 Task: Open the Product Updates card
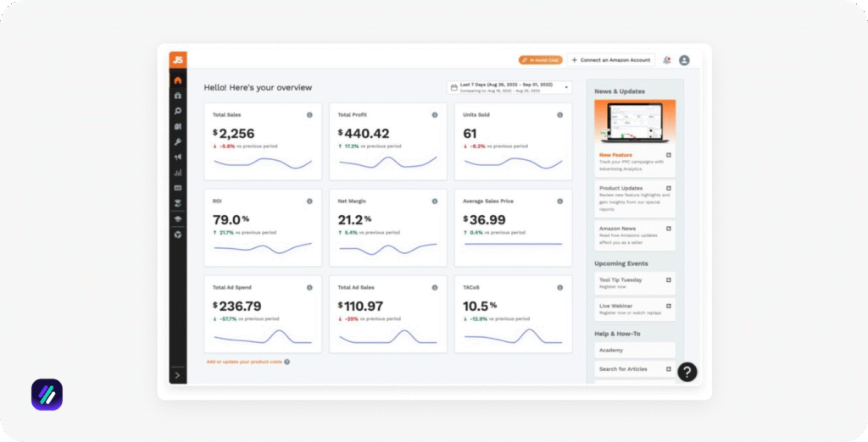click(635, 196)
